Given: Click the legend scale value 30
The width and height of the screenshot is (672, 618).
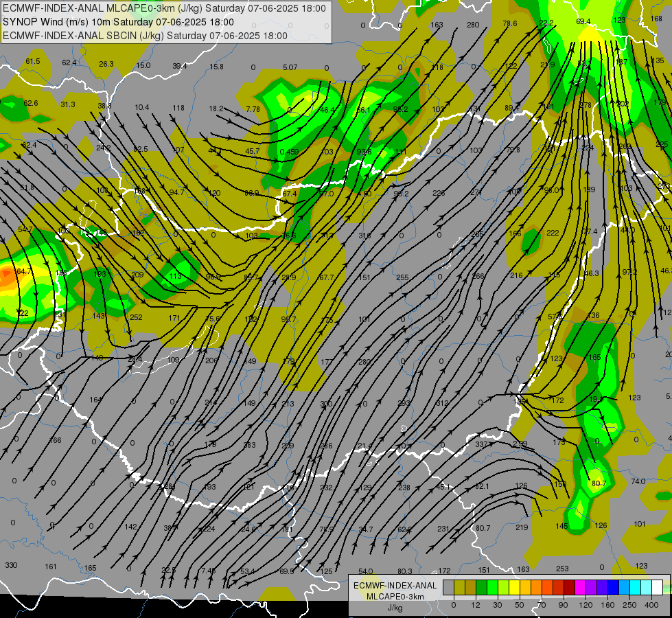Looking at the screenshot, I should 498,605.
